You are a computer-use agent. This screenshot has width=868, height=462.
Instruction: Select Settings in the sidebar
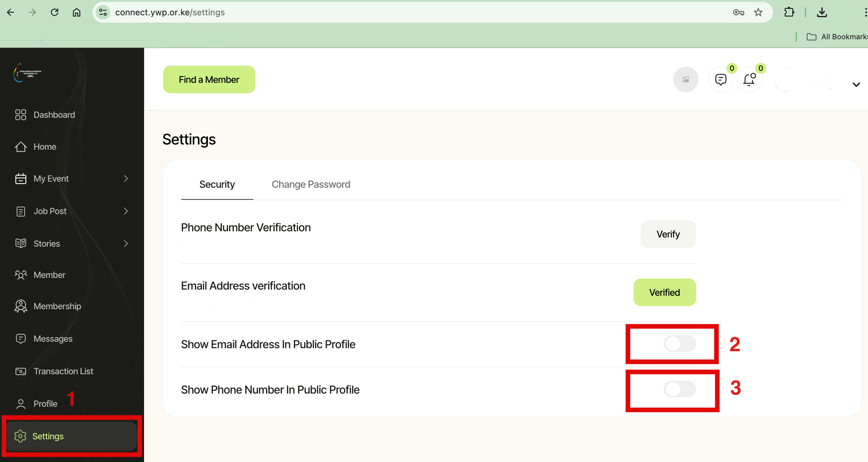pyautogui.click(x=71, y=436)
